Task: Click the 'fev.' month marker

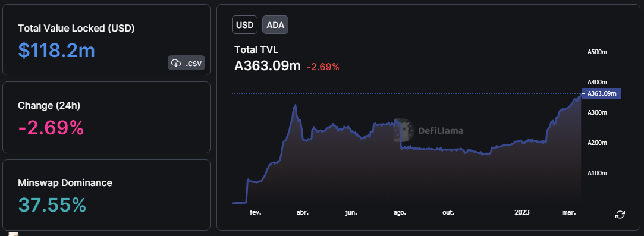Action: pos(256,213)
